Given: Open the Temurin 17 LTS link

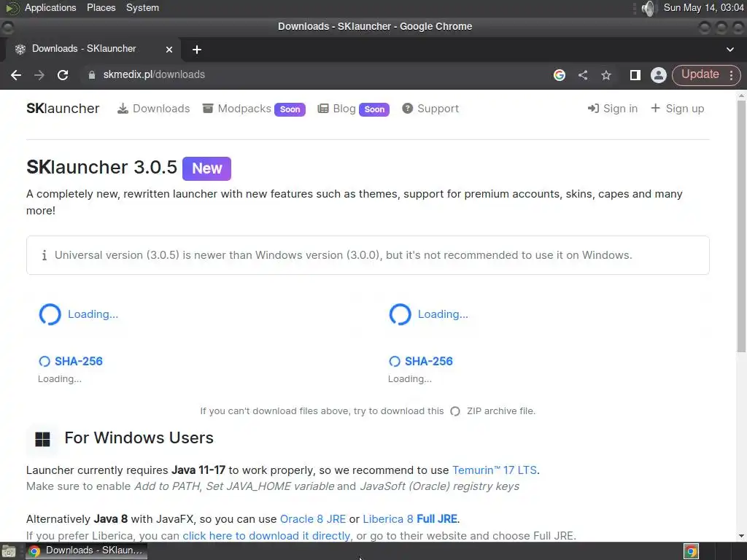Looking at the screenshot, I should point(495,470).
